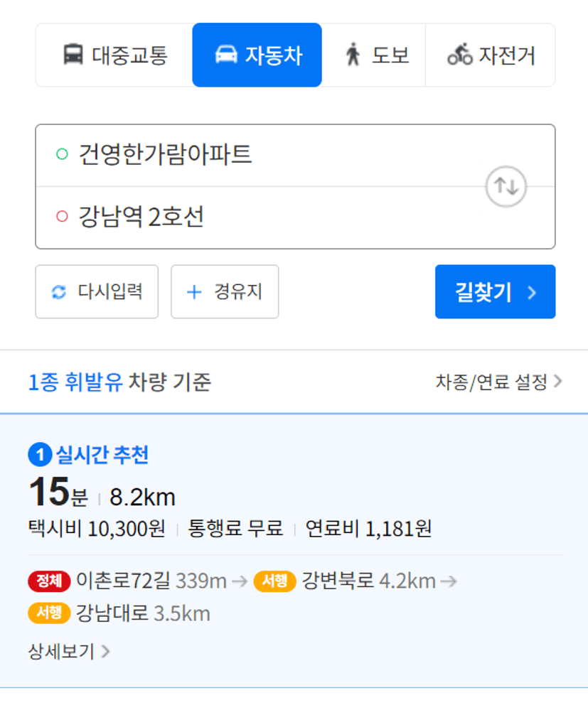Swap origin and destination with arrows icon

click(x=506, y=187)
